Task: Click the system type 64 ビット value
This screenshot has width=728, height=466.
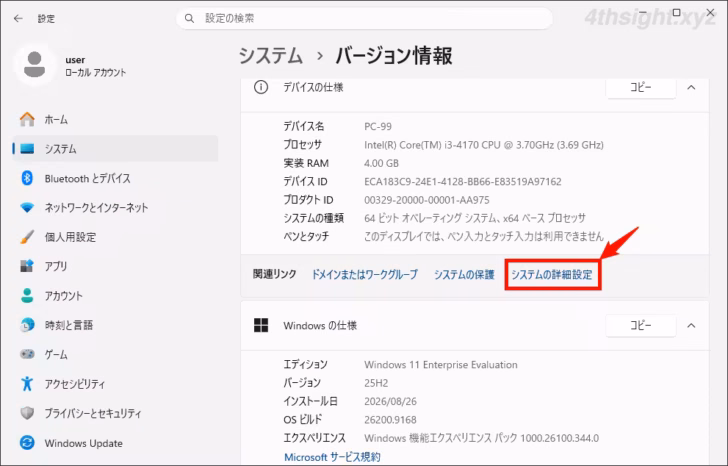Action: pos(475,218)
